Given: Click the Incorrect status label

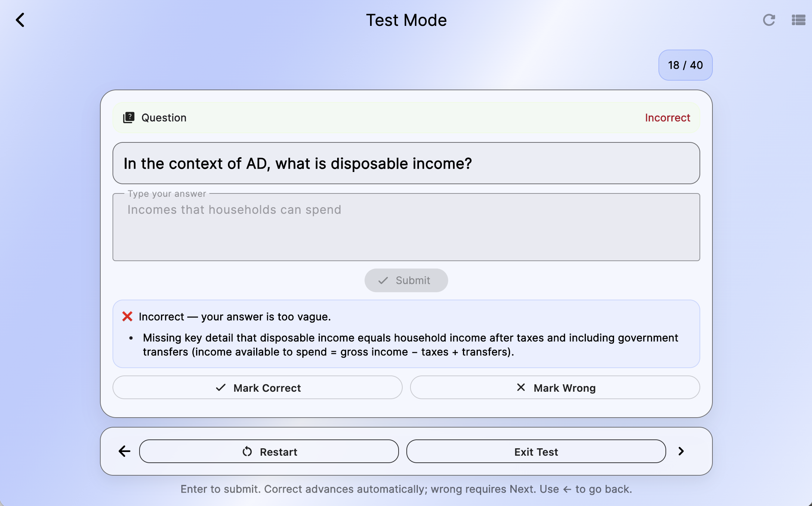Looking at the screenshot, I should point(668,118).
